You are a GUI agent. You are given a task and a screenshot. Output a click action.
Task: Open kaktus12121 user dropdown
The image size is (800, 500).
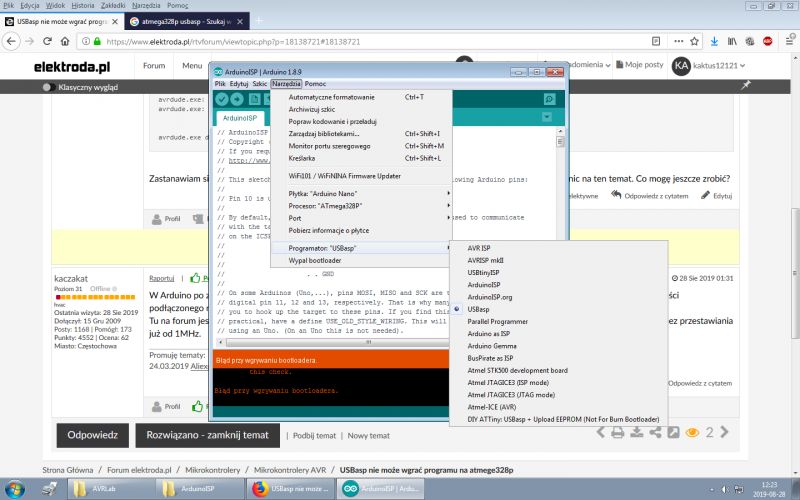click(x=708, y=65)
